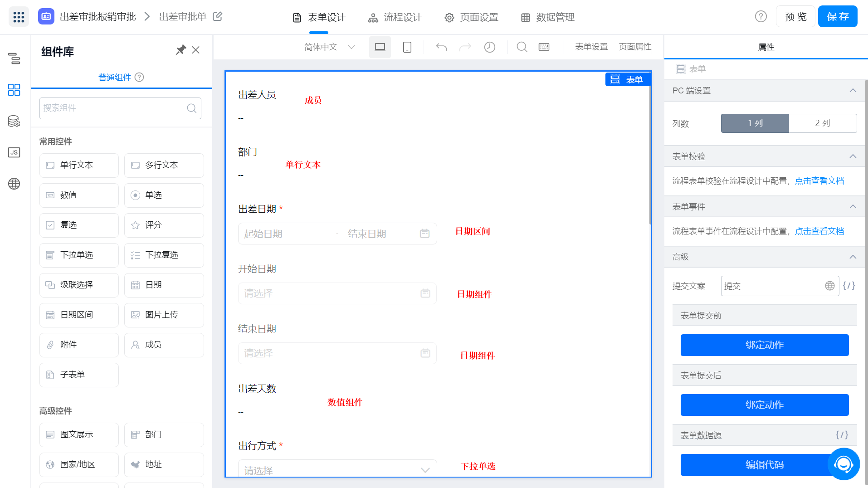Open the customer service chat bubble
The height and width of the screenshot is (488, 868).
click(x=844, y=464)
